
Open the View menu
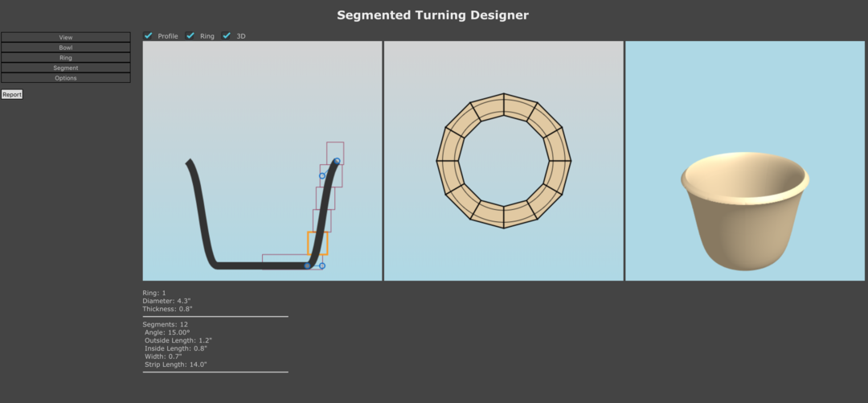pos(66,37)
